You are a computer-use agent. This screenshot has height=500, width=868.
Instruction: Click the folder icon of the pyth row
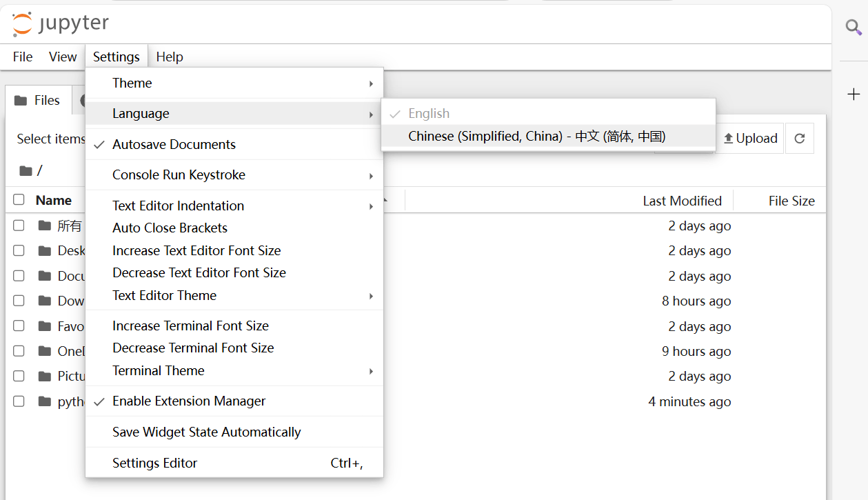[x=46, y=401]
